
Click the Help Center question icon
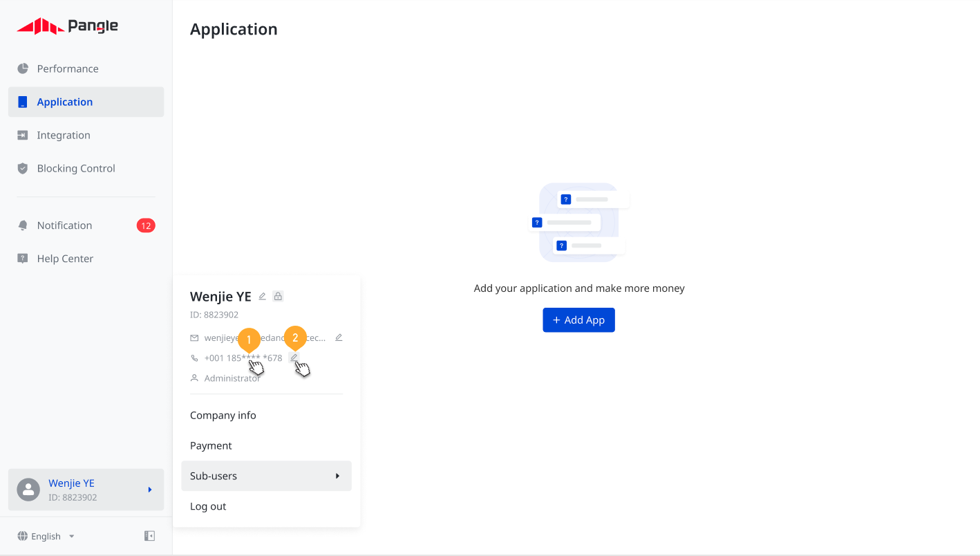[23, 259]
